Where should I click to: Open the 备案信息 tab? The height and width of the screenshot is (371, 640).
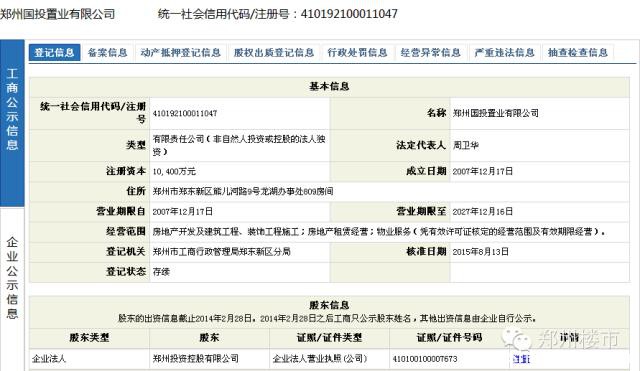point(108,53)
